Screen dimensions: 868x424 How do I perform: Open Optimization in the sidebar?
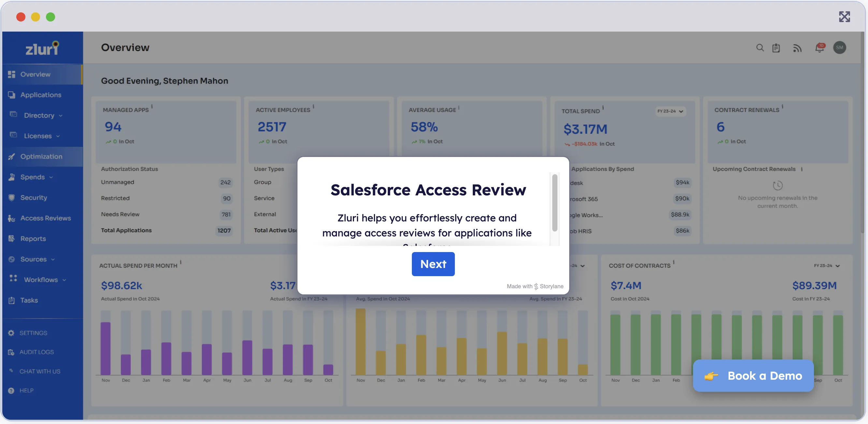pyautogui.click(x=42, y=156)
